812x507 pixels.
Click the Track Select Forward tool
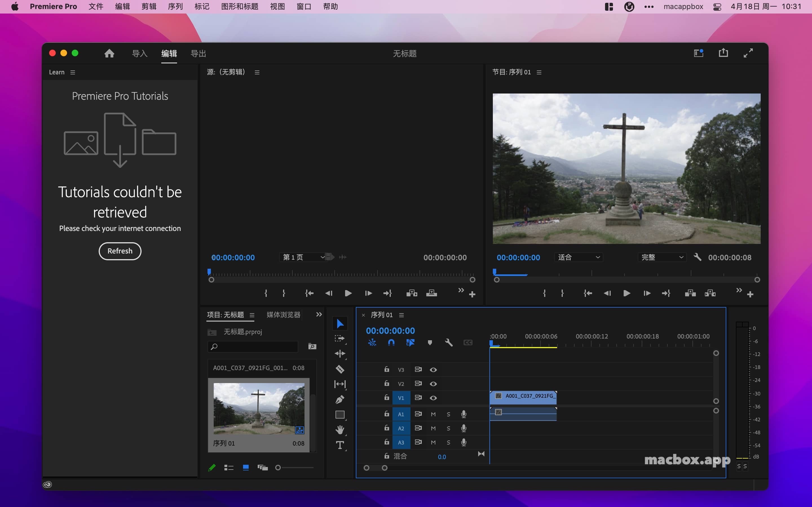pos(339,338)
